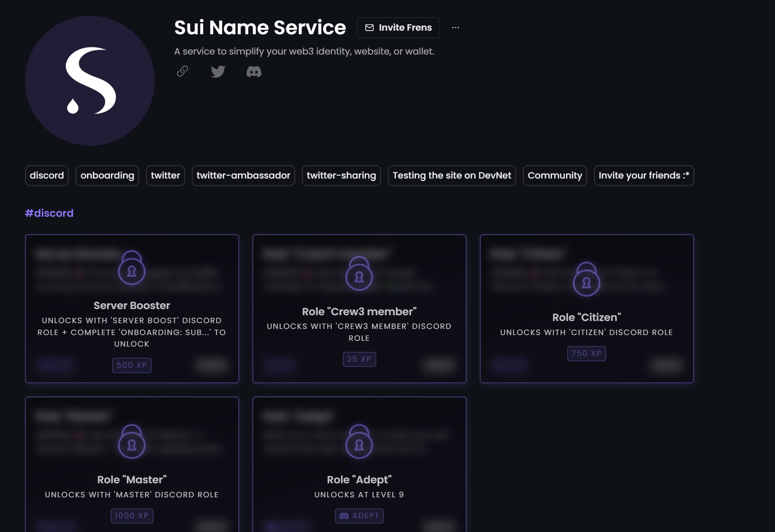
Task: Select Testing the site on DevNet tag
Action: pos(452,176)
